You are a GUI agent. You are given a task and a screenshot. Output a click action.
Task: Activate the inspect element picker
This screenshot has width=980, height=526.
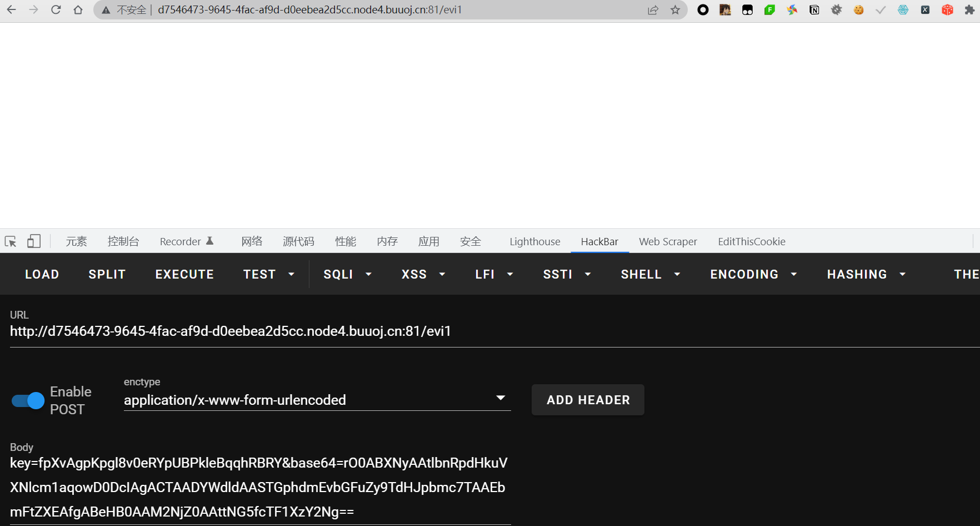click(11, 241)
